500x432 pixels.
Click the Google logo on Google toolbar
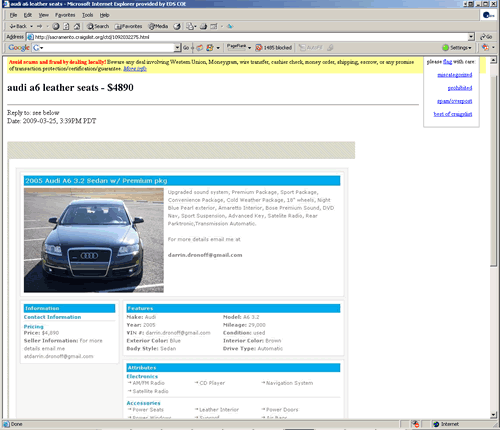click(x=19, y=47)
